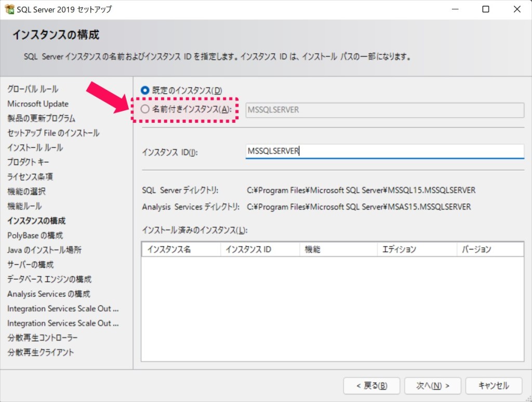Click the エディション column header

tap(417, 250)
